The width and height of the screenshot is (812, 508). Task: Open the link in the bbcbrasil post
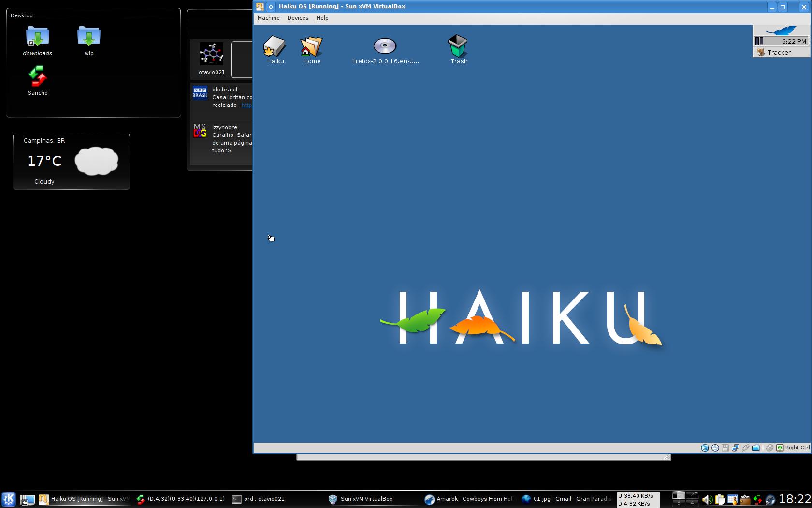[246, 105]
